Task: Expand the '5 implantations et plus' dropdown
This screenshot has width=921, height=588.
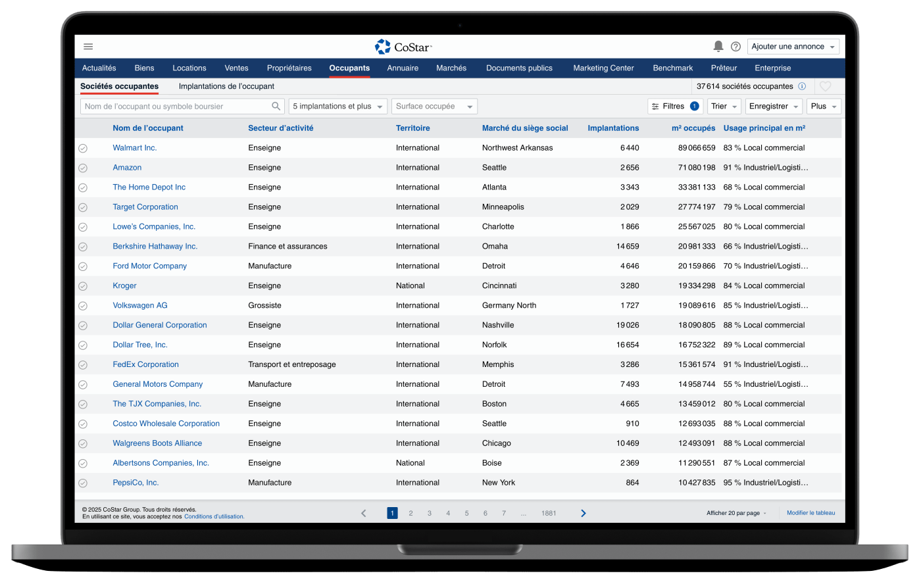Action: pos(337,106)
